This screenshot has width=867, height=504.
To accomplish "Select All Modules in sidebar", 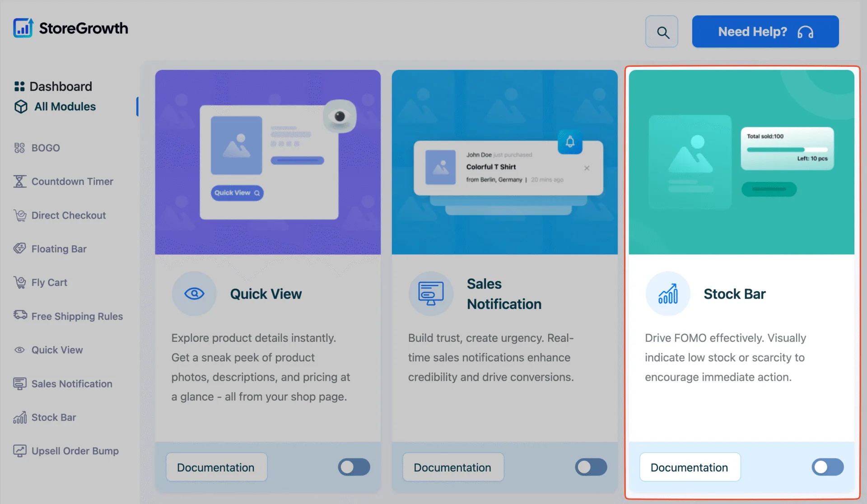I will 55,107.
